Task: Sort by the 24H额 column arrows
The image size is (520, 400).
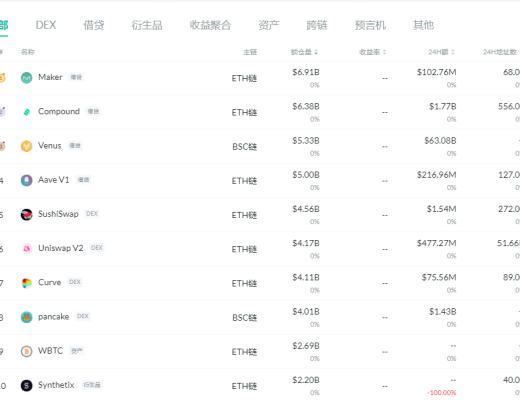Action: 453,52
